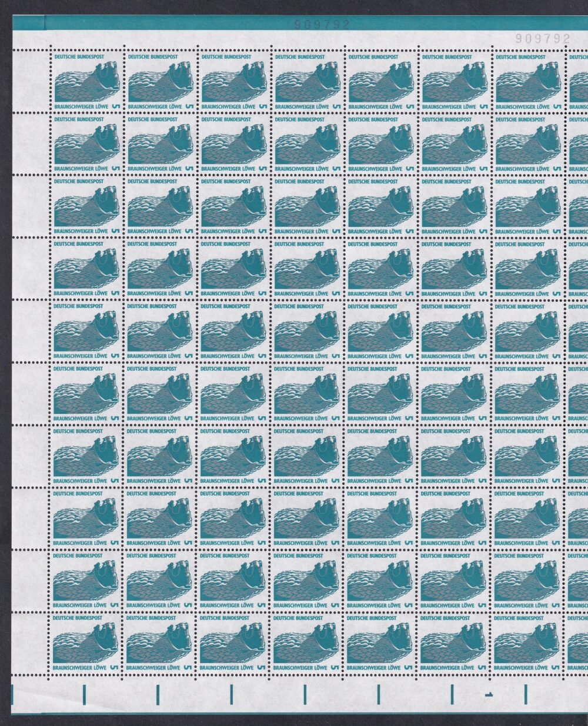Click the small '1' mark in bottom margin
588x726 pixels.
[x=488, y=695]
